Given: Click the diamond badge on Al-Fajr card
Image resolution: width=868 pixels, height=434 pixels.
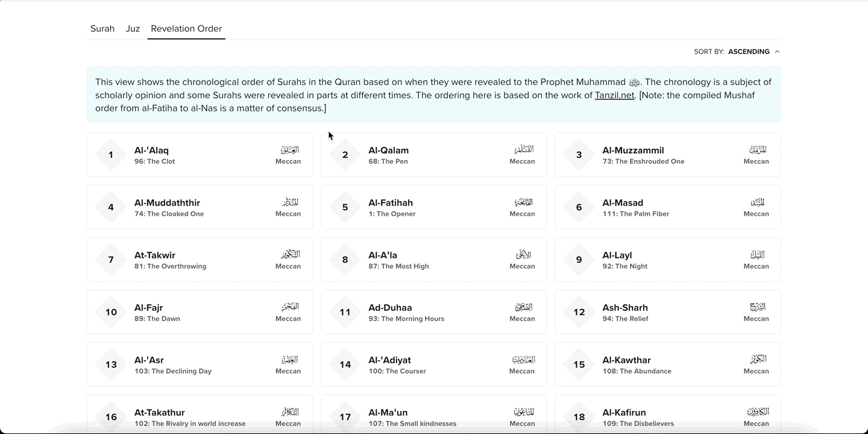Looking at the screenshot, I should (111, 312).
